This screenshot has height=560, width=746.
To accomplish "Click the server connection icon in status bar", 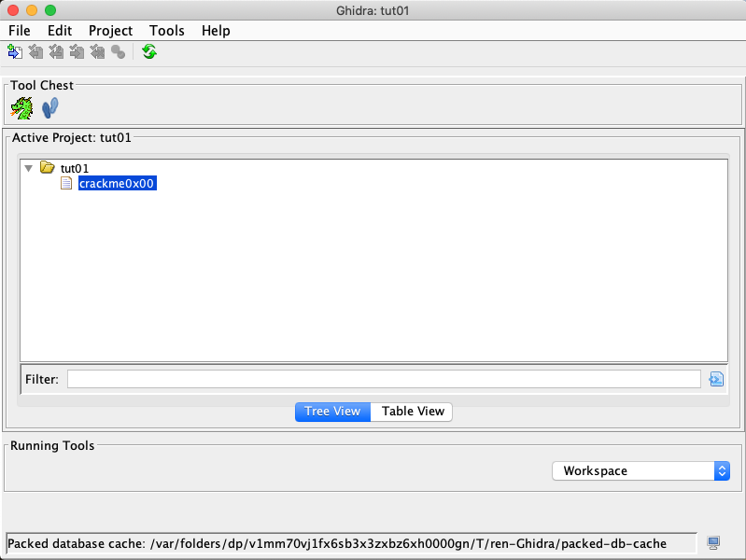I will (x=714, y=543).
